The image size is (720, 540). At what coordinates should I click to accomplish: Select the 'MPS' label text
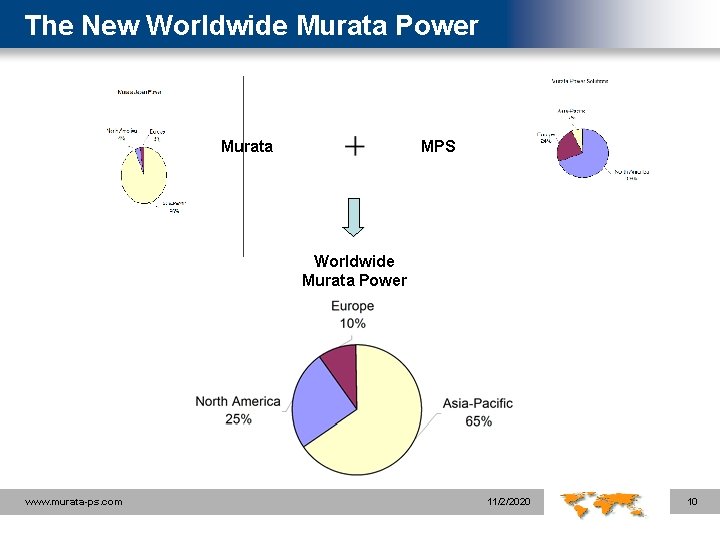pos(438,146)
